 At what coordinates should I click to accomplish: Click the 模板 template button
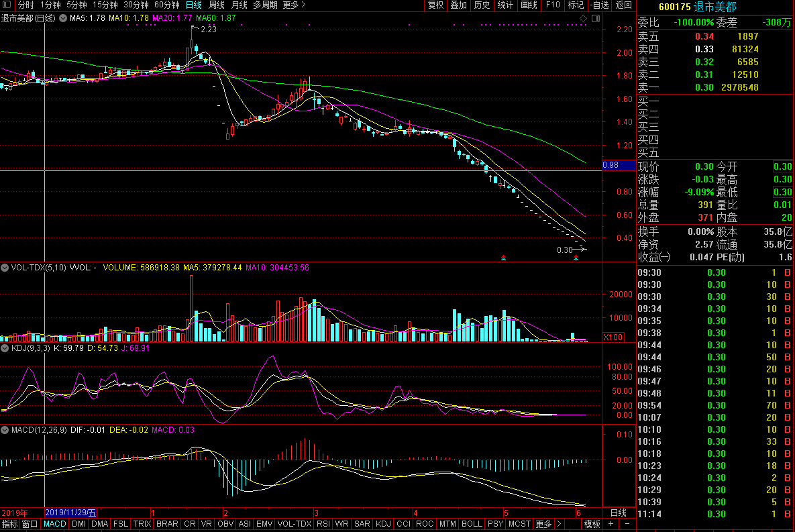pos(592,524)
